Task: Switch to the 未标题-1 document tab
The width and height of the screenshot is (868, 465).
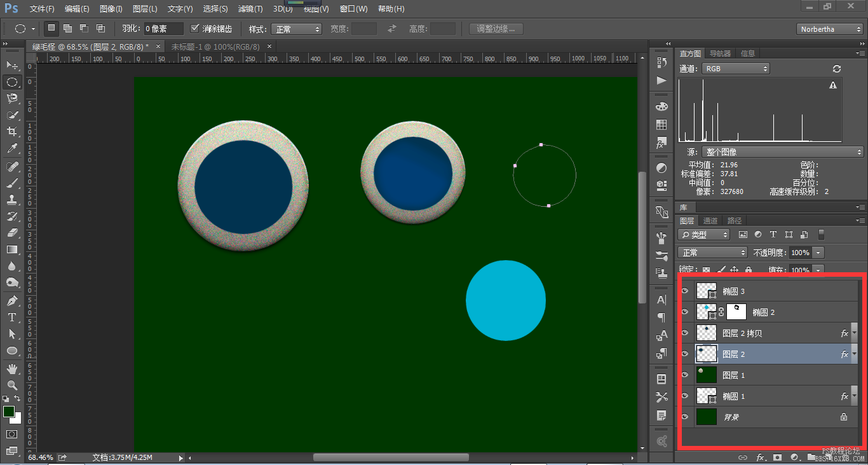Action: [215, 46]
